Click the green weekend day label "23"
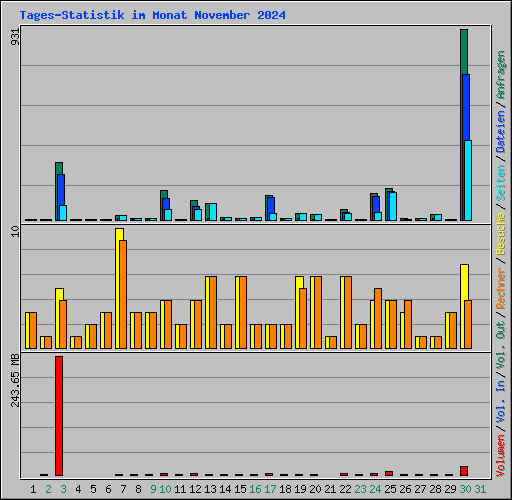This screenshot has width=512, height=500. [360, 489]
